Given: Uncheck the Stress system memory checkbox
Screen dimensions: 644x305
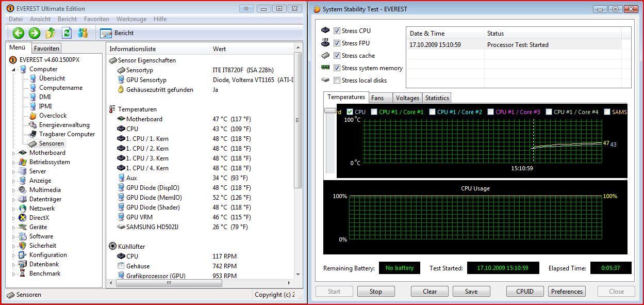Looking at the screenshot, I should pos(337,68).
